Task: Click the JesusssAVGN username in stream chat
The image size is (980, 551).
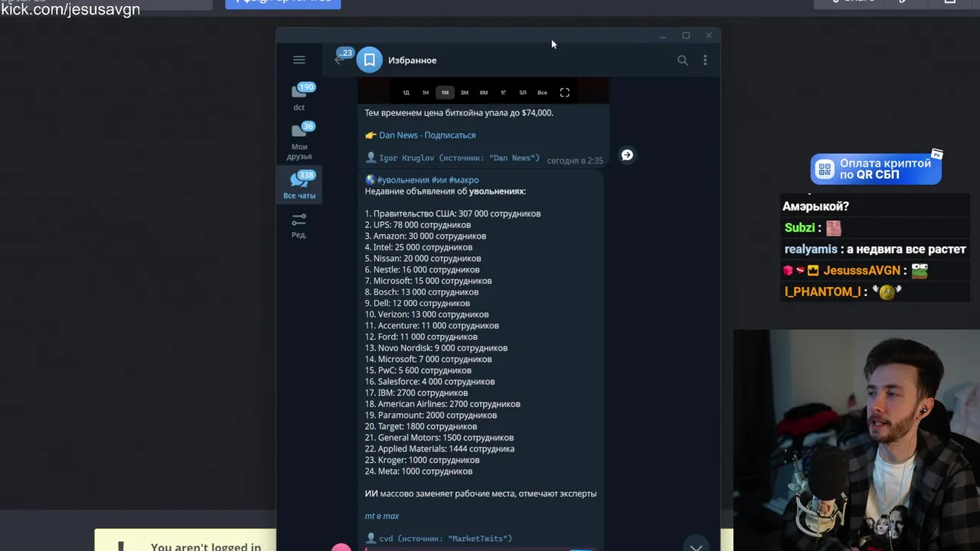Action: pyautogui.click(x=861, y=270)
